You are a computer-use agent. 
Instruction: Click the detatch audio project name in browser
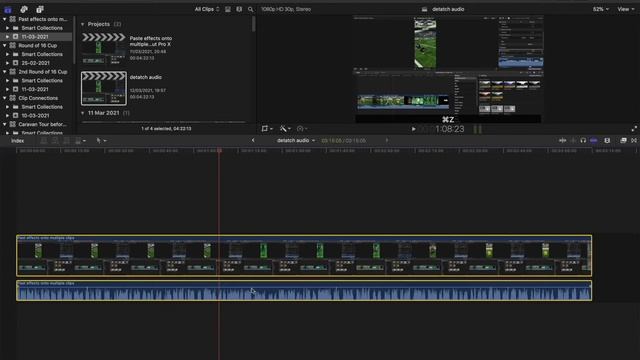point(146,77)
